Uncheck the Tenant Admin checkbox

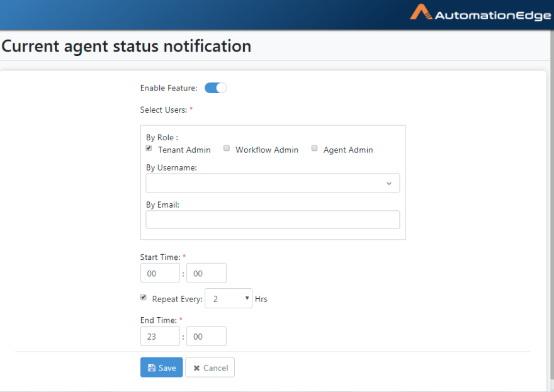coord(149,148)
